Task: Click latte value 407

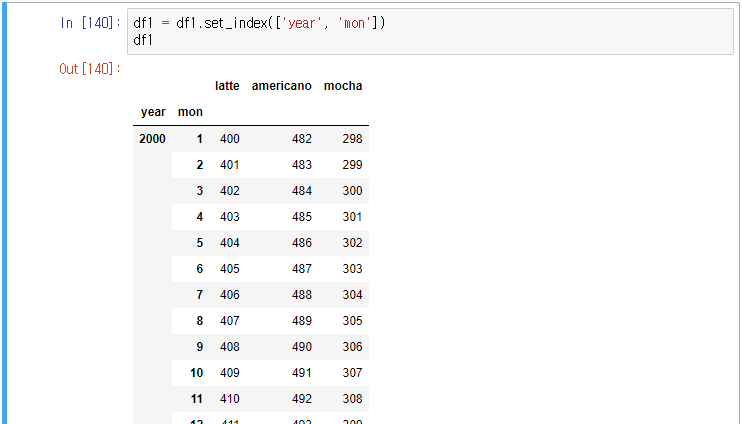Action: tap(230, 321)
